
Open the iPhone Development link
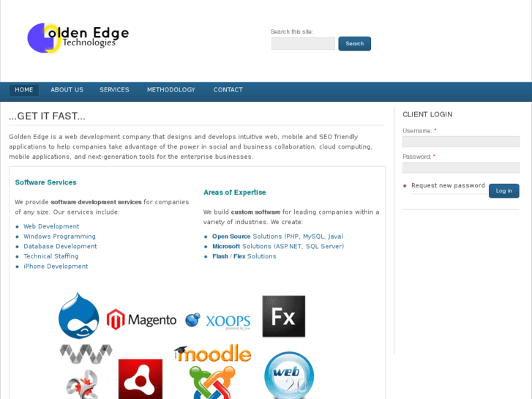coord(56,266)
